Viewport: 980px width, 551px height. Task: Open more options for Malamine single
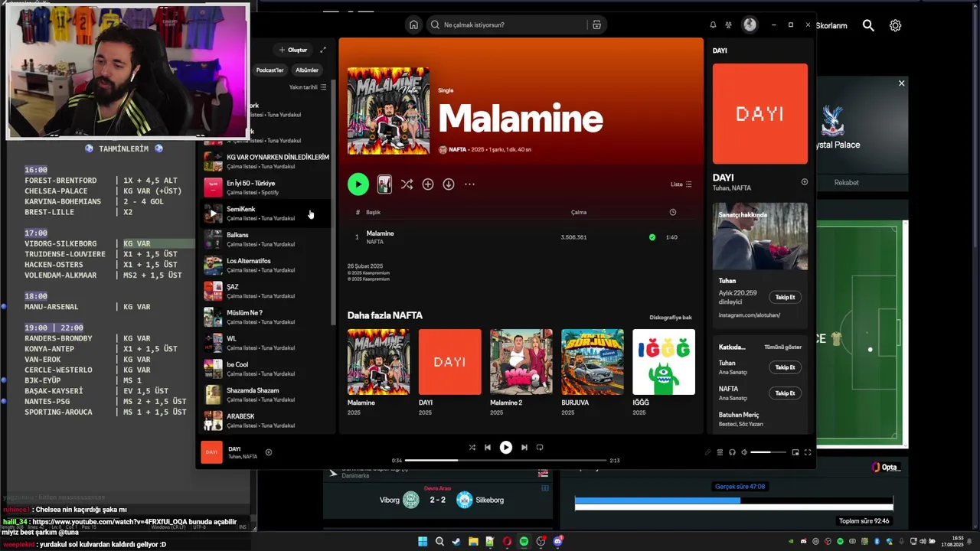[x=469, y=184]
